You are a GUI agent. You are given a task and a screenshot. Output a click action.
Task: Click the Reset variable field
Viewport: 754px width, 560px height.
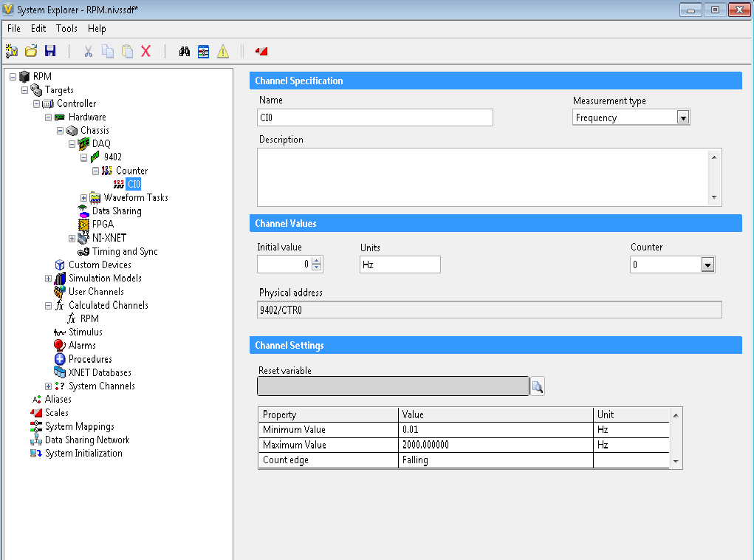click(393, 386)
